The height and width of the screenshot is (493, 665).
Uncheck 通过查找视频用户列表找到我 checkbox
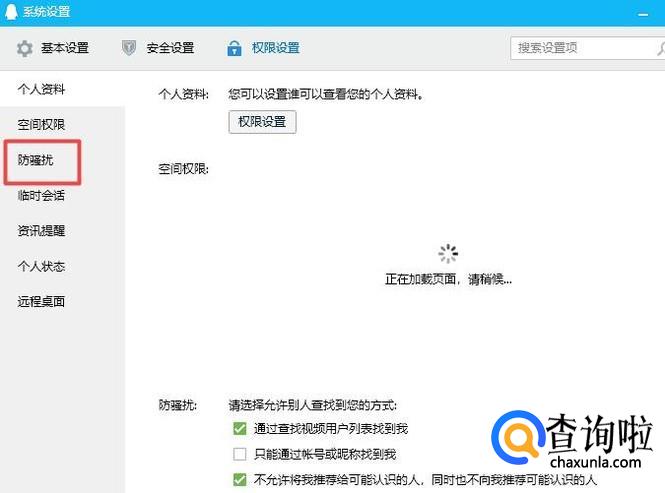(239, 429)
